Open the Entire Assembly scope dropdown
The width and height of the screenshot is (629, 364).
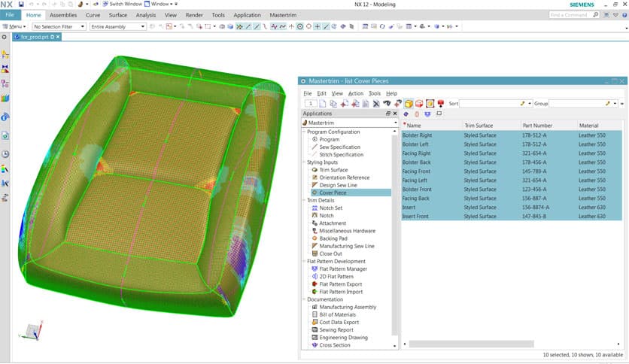pos(143,26)
